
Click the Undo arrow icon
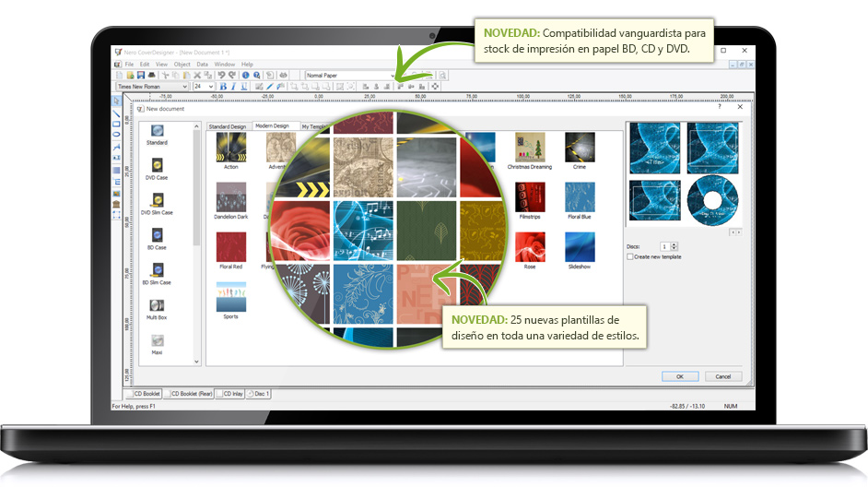click(x=221, y=75)
